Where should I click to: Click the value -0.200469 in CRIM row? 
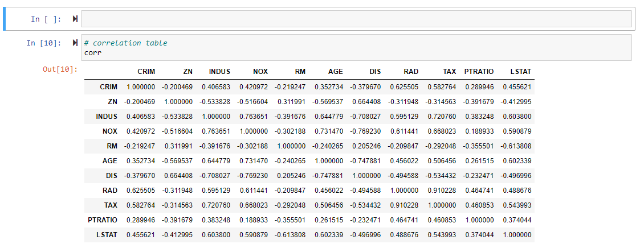[177, 87]
